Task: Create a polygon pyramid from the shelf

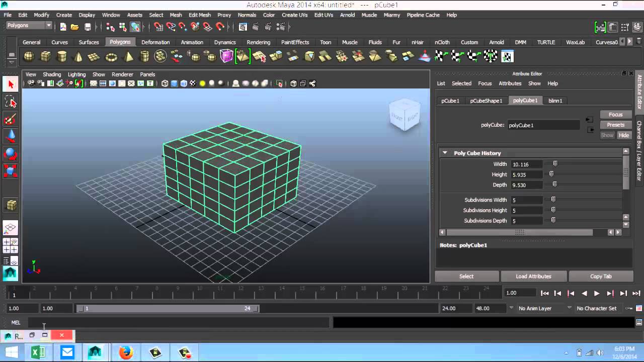Action: (x=128, y=56)
